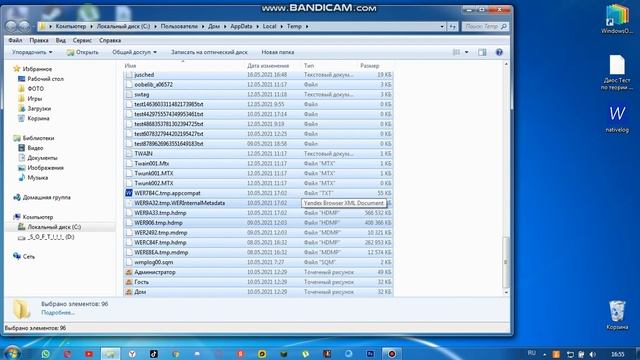
Task: Click the volume speaker tray icon
Action: tap(593, 354)
